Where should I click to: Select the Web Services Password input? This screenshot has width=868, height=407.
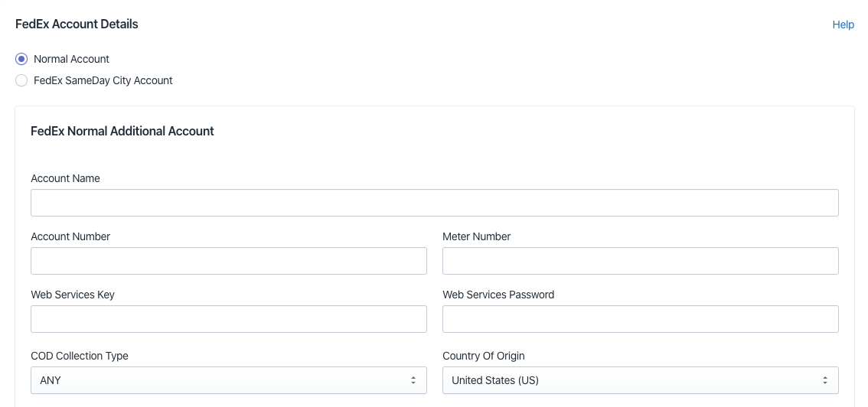pyautogui.click(x=641, y=319)
